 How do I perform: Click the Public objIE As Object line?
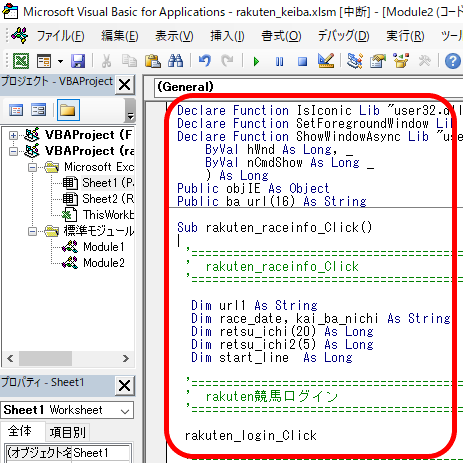click(x=253, y=189)
